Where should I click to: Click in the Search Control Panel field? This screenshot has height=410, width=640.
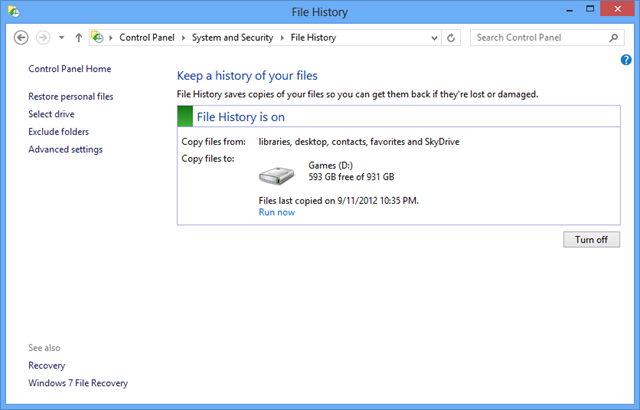(536, 37)
